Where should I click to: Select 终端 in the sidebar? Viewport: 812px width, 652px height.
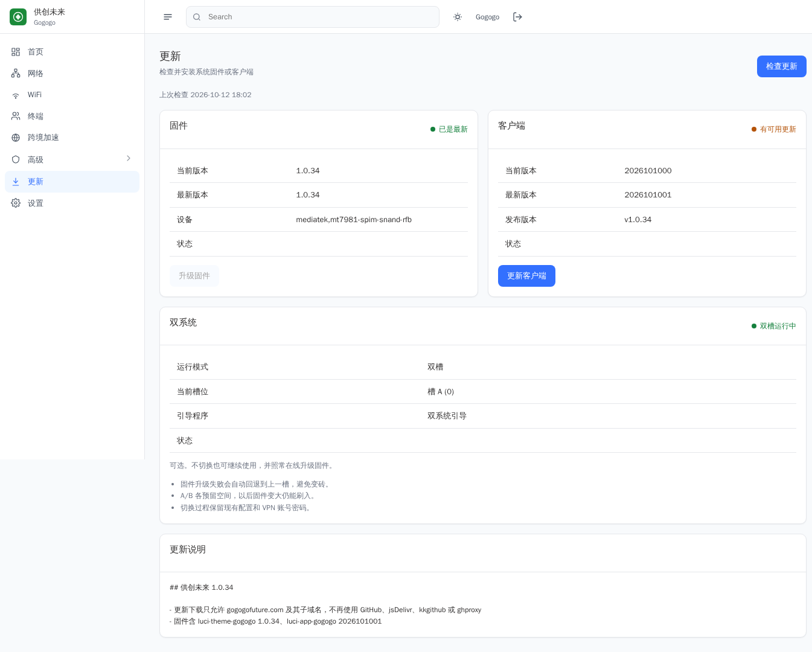point(72,117)
